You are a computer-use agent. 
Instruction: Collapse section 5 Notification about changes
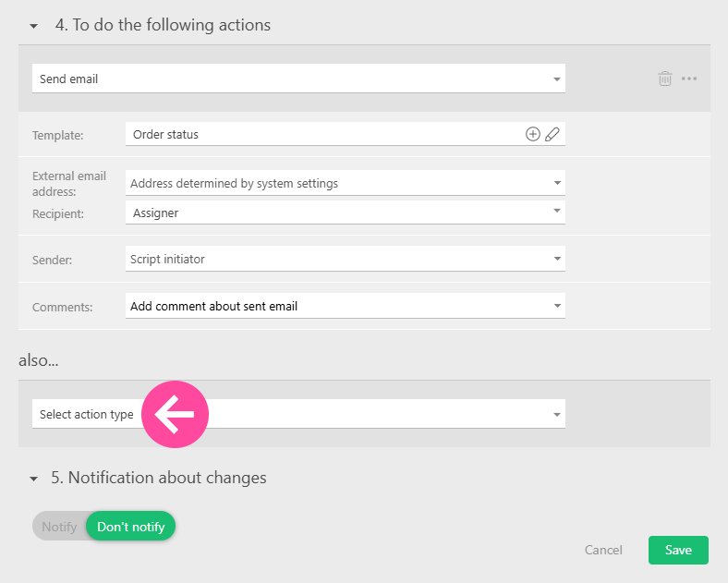pyautogui.click(x=34, y=479)
